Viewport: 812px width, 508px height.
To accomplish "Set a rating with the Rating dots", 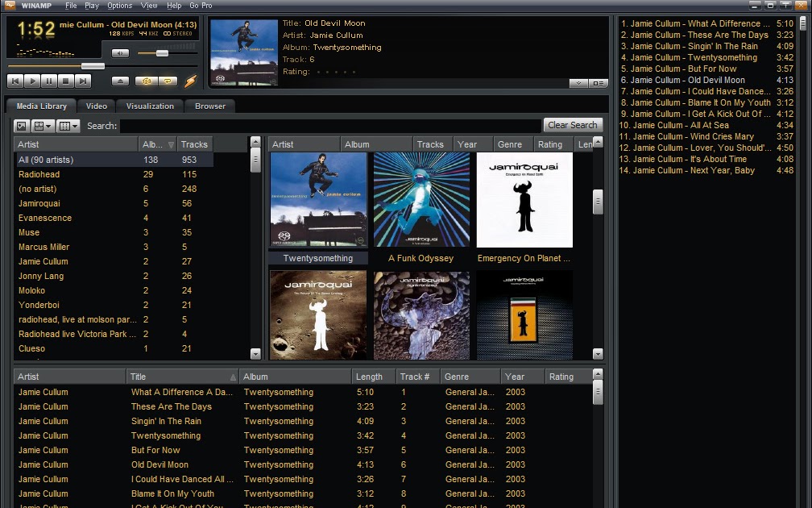I will tap(336, 72).
